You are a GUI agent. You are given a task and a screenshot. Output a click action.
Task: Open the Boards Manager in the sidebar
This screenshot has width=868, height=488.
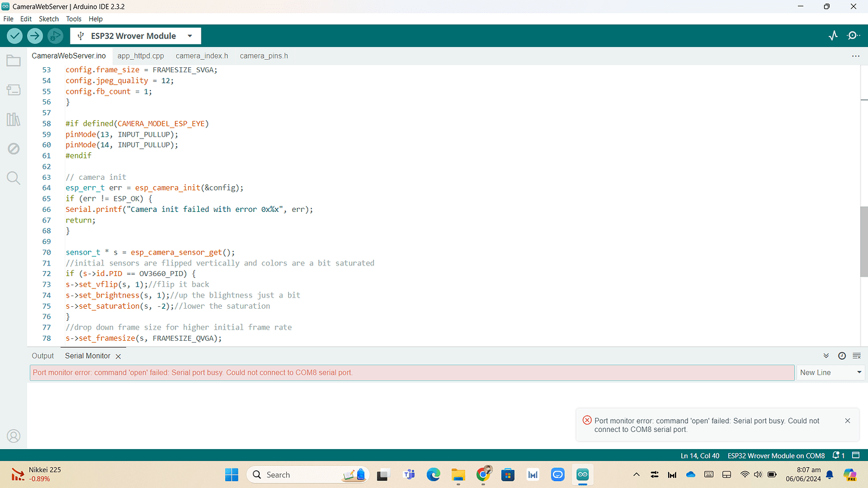(x=13, y=89)
